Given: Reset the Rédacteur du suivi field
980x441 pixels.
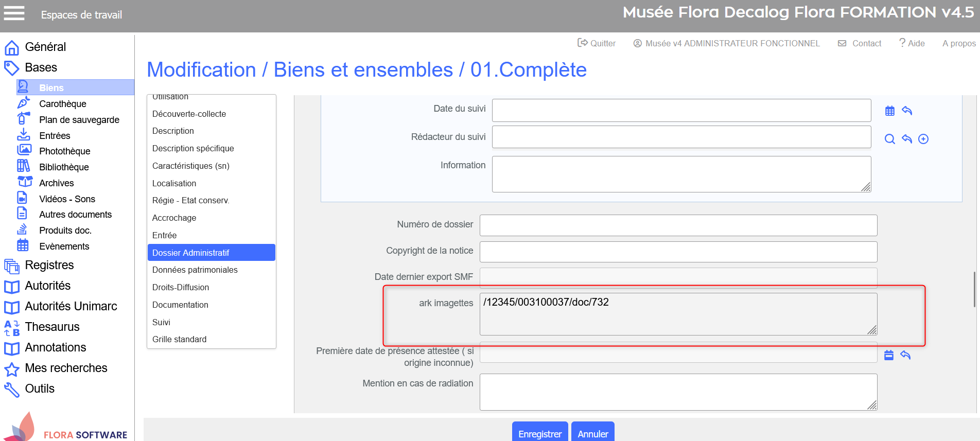Looking at the screenshot, I should point(907,139).
